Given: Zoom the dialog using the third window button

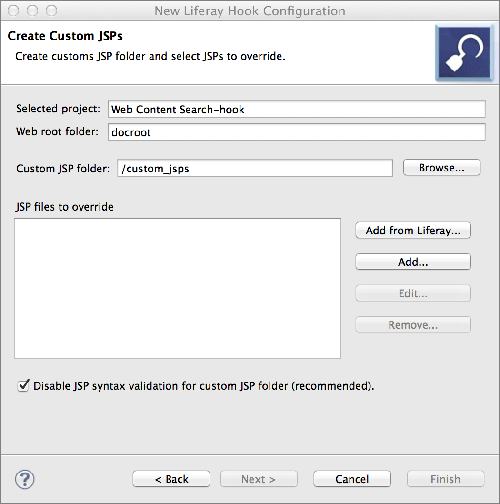Looking at the screenshot, I should coord(51,11).
